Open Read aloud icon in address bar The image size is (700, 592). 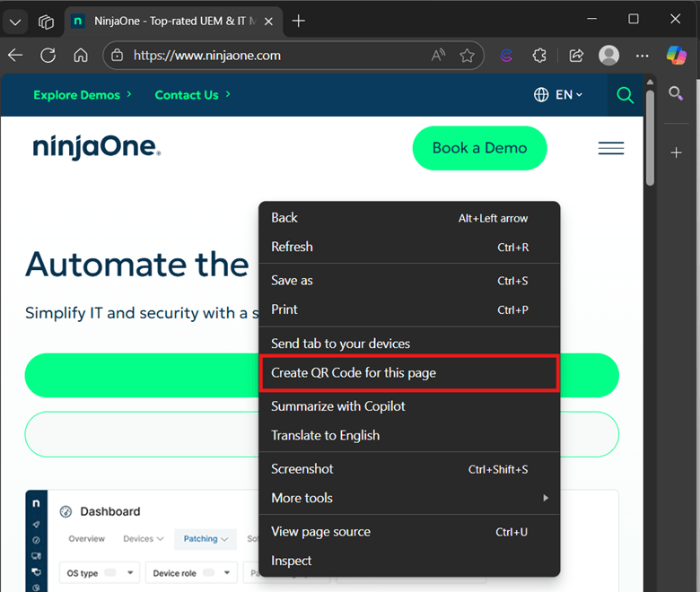click(438, 56)
